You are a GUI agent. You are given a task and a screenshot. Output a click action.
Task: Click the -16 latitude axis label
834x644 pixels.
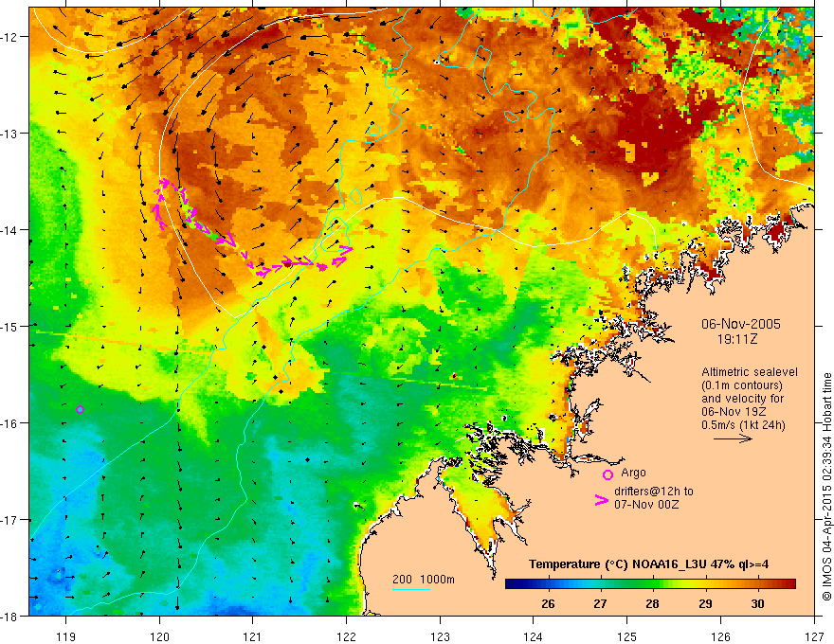point(10,423)
